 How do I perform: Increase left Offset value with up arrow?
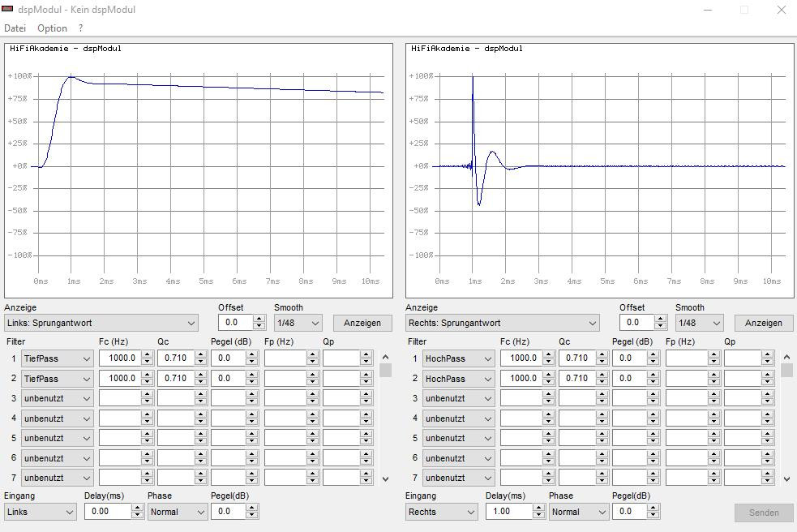pos(259,319)
